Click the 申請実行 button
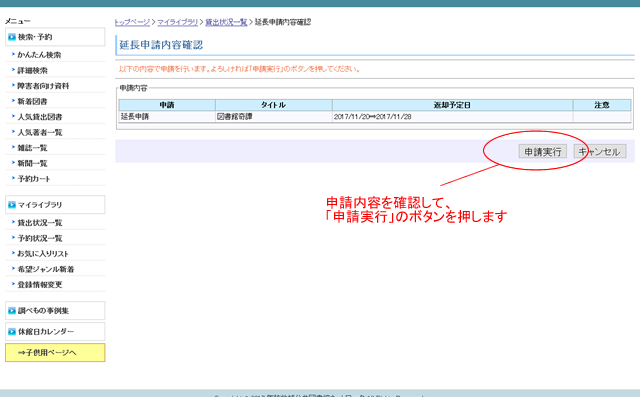 click(x=542, y=151)
